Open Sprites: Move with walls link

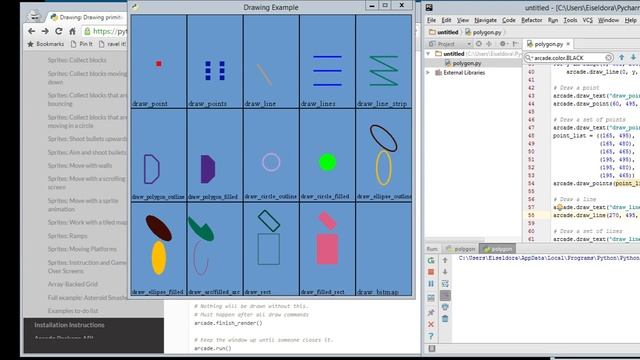(80, 166)
